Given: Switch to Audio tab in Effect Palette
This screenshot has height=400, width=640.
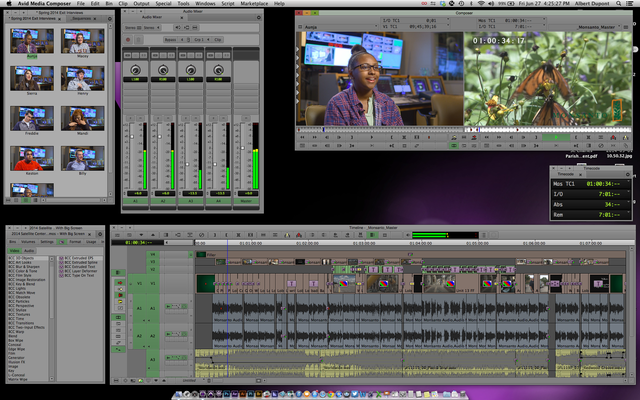Looking at the screenshot, I should (x=29, y=251).
